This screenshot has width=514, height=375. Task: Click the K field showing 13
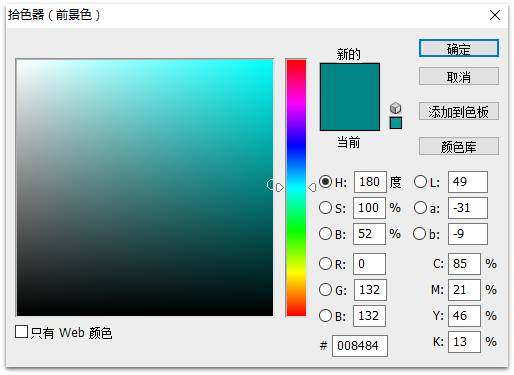[464, 342]
